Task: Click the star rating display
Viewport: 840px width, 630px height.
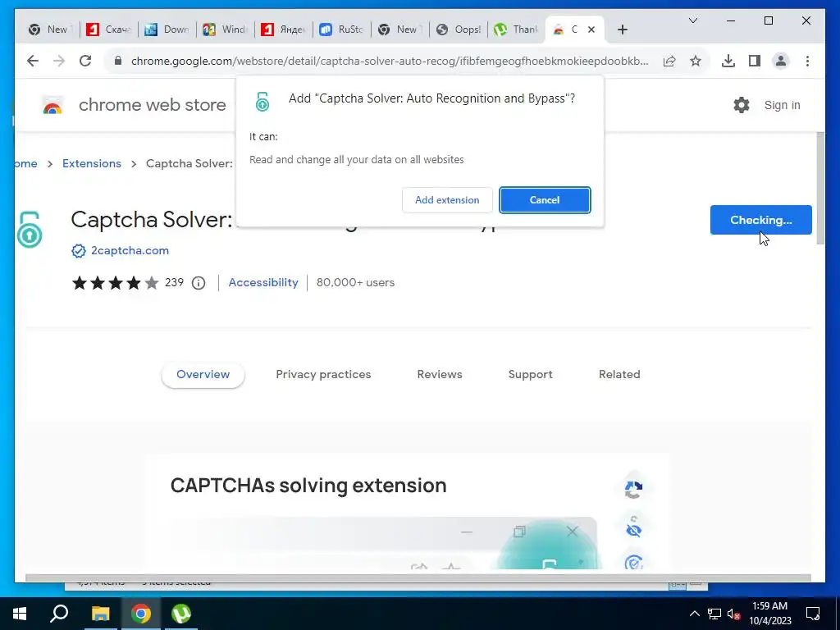Action: point(116,283)
